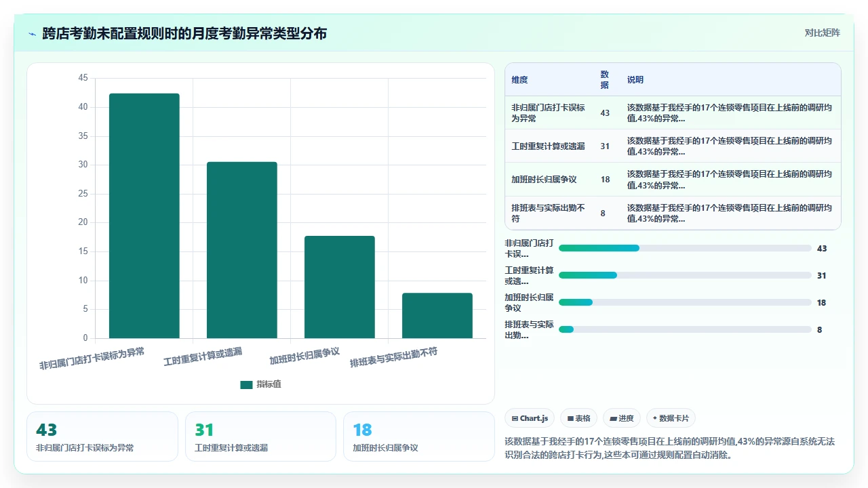Click the Chart.js tag icon

pyautogui.click(x=515, y=419)
